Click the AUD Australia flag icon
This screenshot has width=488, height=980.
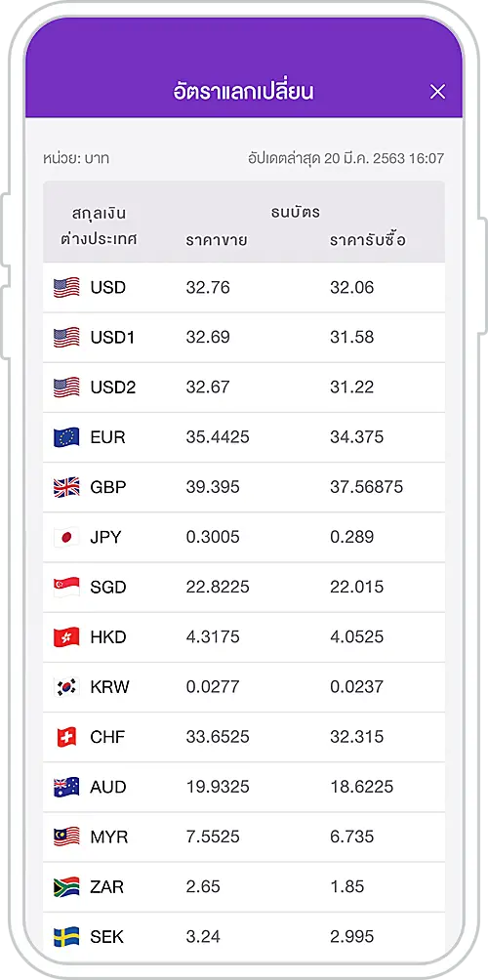coord(66,787)
